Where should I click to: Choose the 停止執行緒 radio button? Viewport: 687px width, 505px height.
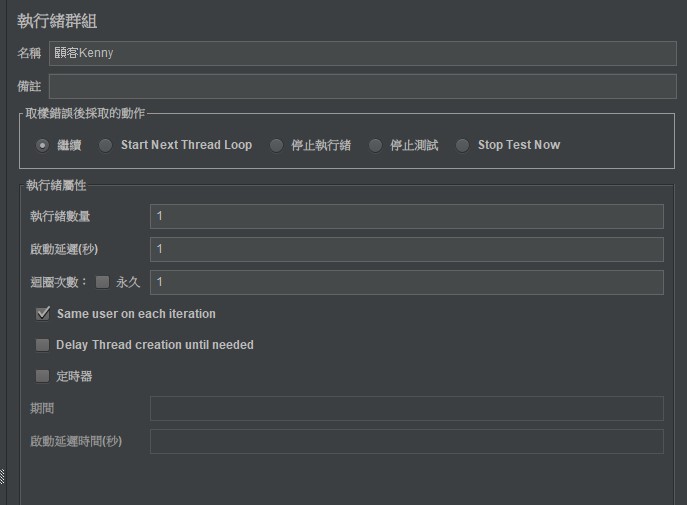tap(276, 145)
